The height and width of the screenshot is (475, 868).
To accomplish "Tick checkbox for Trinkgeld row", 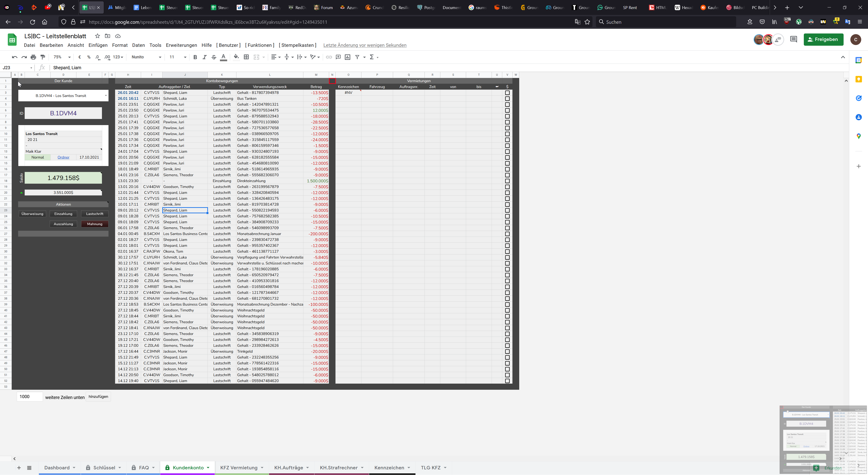I will point(507,351).
